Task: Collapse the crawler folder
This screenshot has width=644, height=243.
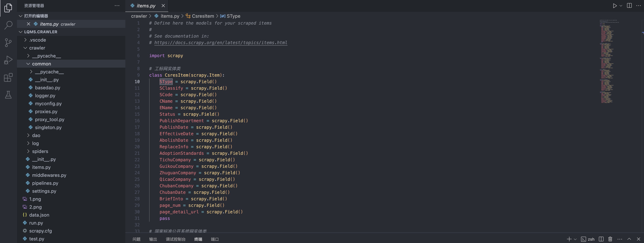Action: [x=71, y=48]
